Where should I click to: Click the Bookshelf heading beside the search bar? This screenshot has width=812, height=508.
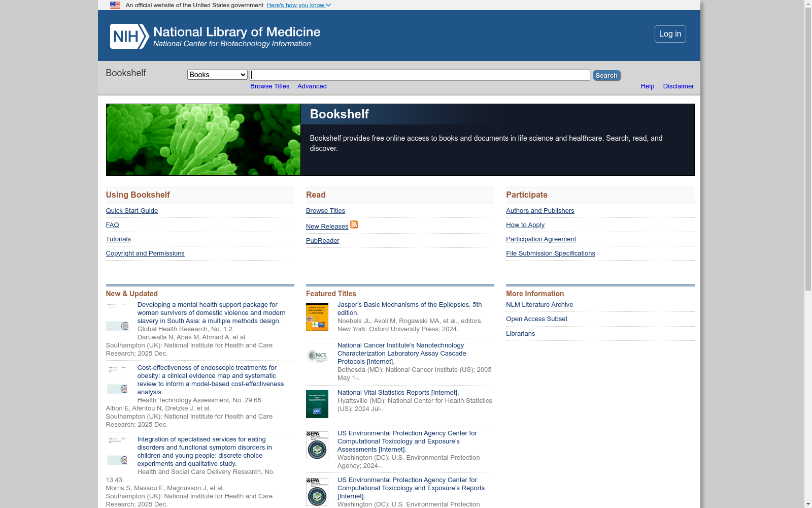point(126,73)
